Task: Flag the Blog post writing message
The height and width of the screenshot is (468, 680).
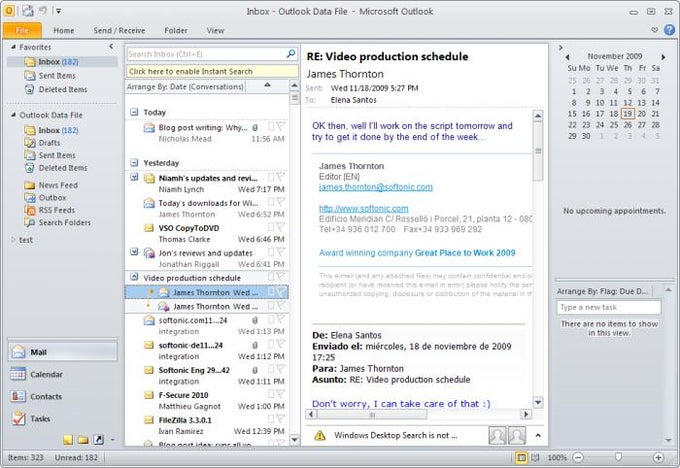Action: tap(281, 126)
